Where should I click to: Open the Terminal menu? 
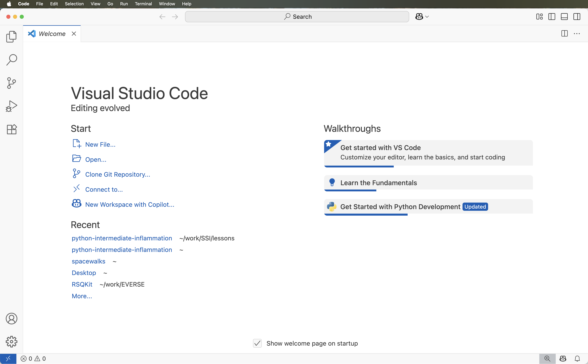click(x=143, y=4)
